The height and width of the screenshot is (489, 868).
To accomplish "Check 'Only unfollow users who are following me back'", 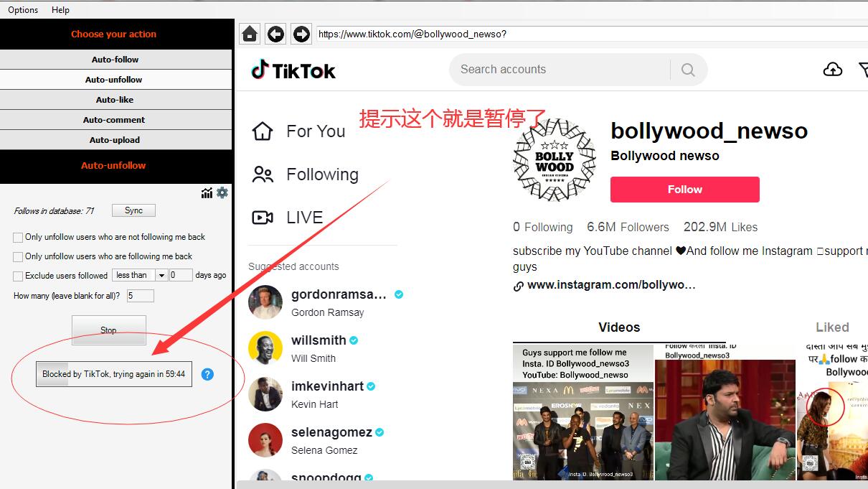I will 16,256.
